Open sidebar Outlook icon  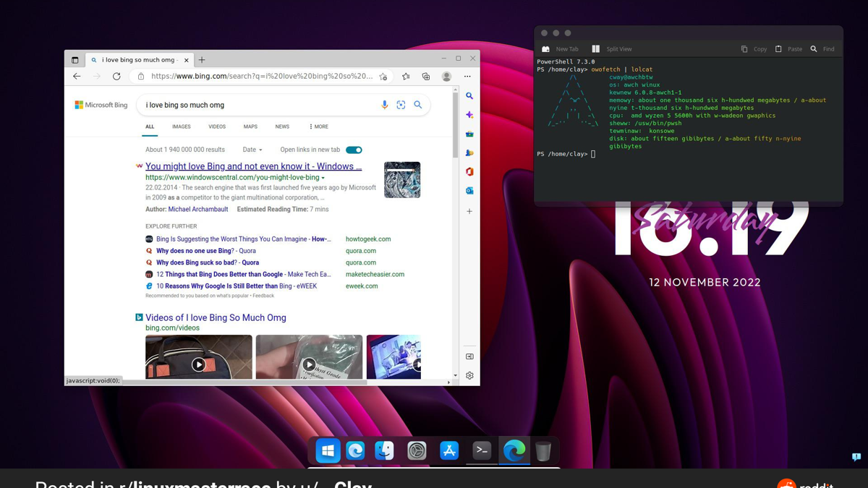469,191
